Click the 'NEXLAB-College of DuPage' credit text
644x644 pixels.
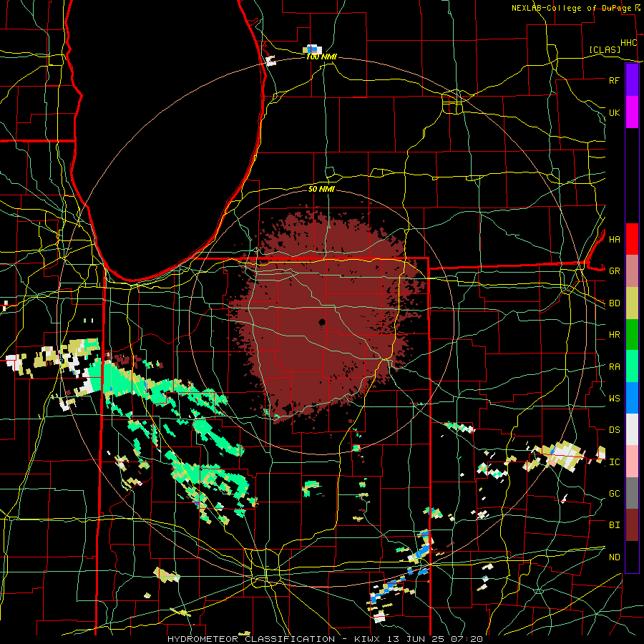click(x=571, y=8)
